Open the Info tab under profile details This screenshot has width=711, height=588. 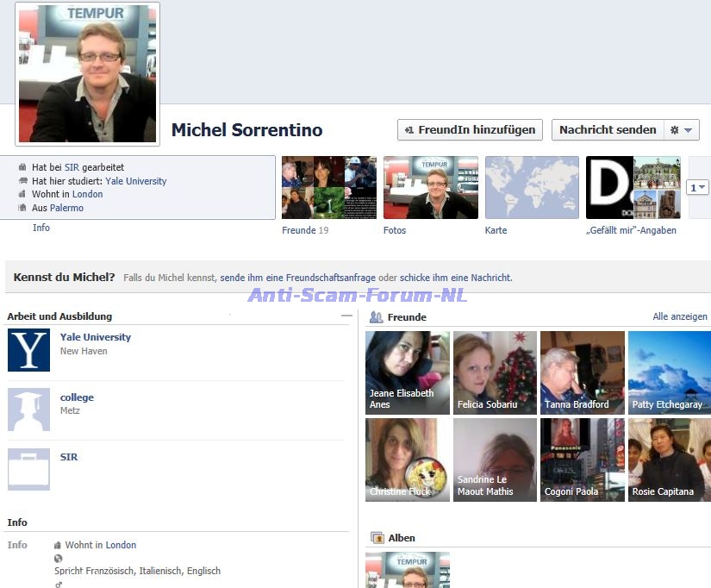click(41, 228)
